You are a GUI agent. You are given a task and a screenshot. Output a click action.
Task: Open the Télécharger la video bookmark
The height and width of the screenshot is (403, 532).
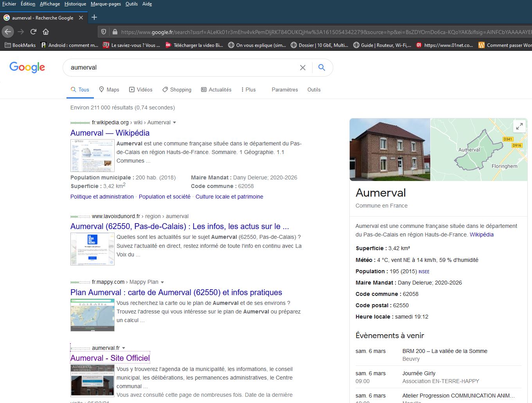coord(194,45)
